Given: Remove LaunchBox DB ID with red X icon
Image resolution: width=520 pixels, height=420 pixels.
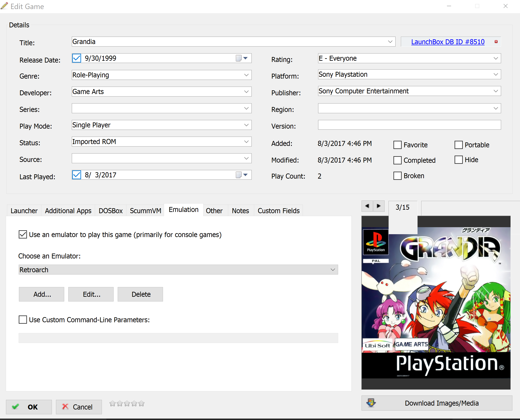Looking at the screenshot, I should [x=496, y=42].
